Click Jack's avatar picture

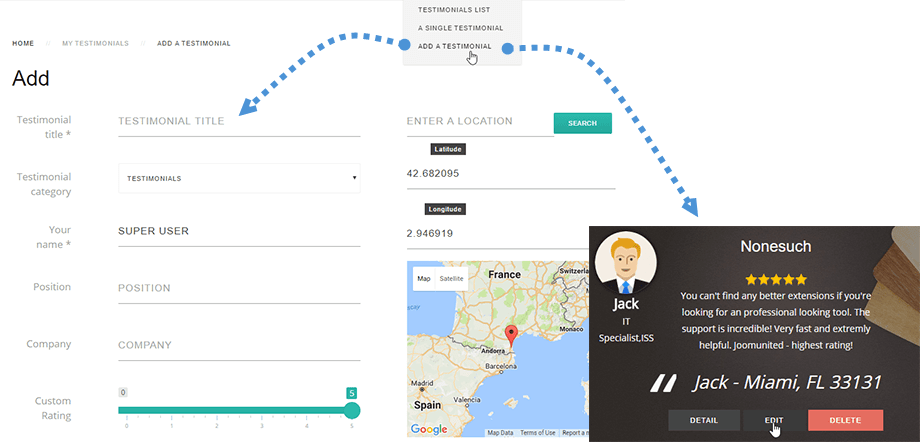click(626, 263)
